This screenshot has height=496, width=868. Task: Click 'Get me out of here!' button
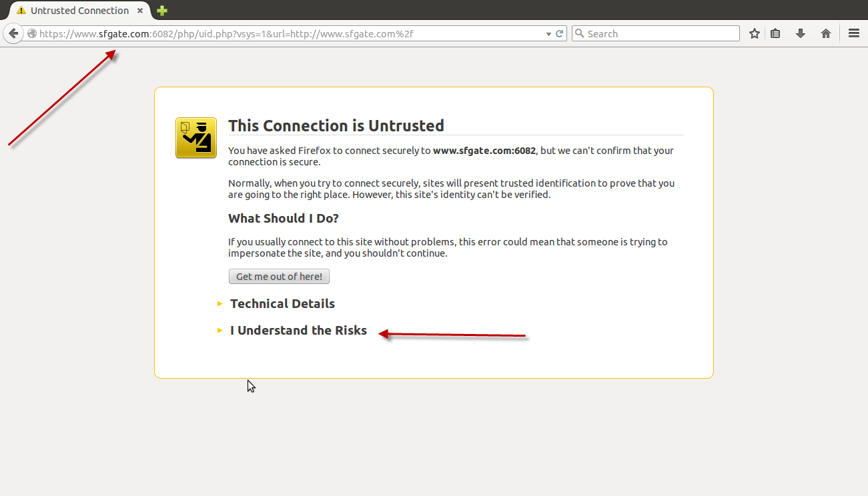279,277
